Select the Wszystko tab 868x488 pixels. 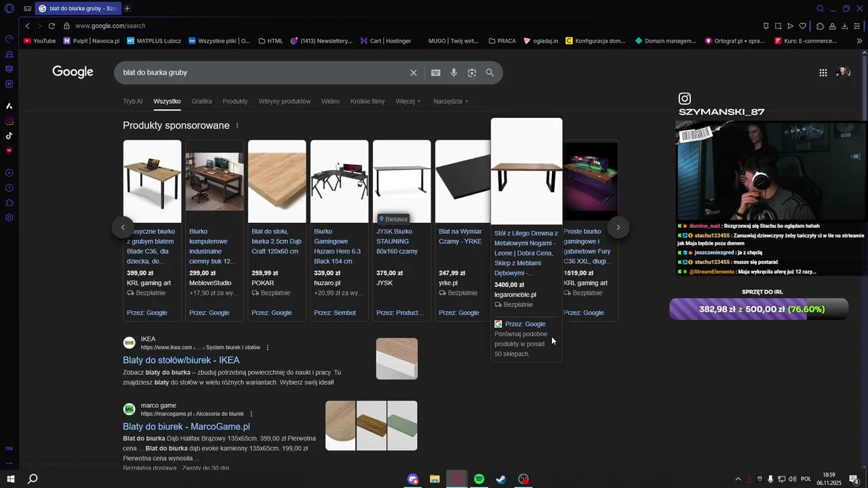167,101
